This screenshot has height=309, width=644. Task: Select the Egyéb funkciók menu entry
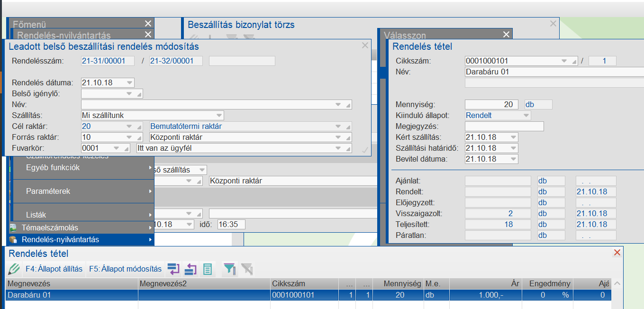click(x=53, y=168)
